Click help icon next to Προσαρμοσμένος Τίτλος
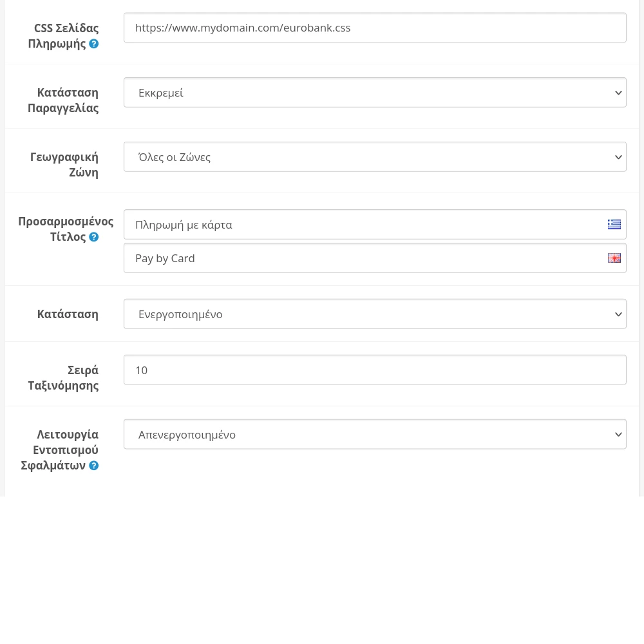 (x=94, y=237)
